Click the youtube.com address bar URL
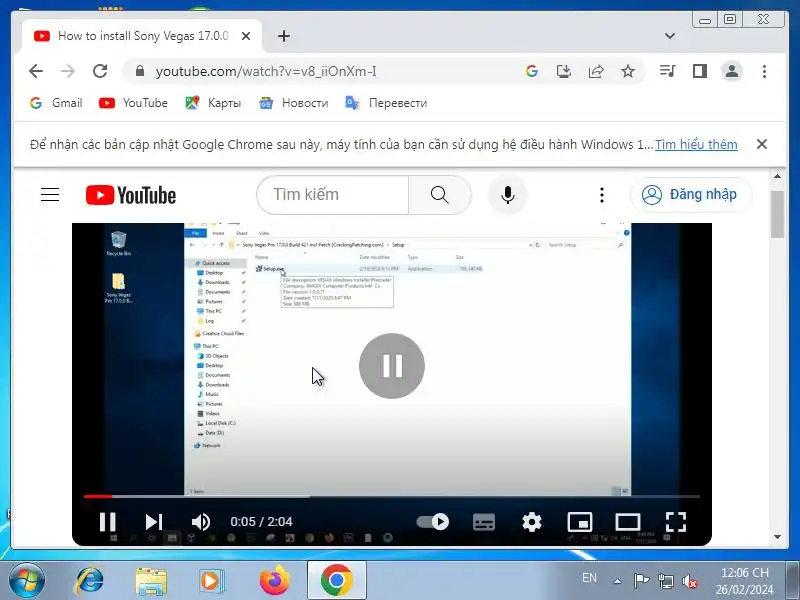 point(266,71)
